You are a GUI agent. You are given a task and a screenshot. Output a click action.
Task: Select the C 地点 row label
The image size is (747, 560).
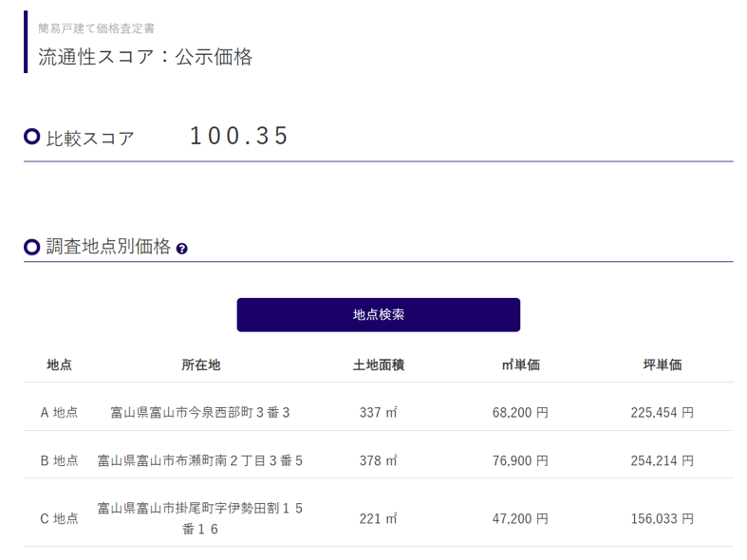tap(59, 518)
